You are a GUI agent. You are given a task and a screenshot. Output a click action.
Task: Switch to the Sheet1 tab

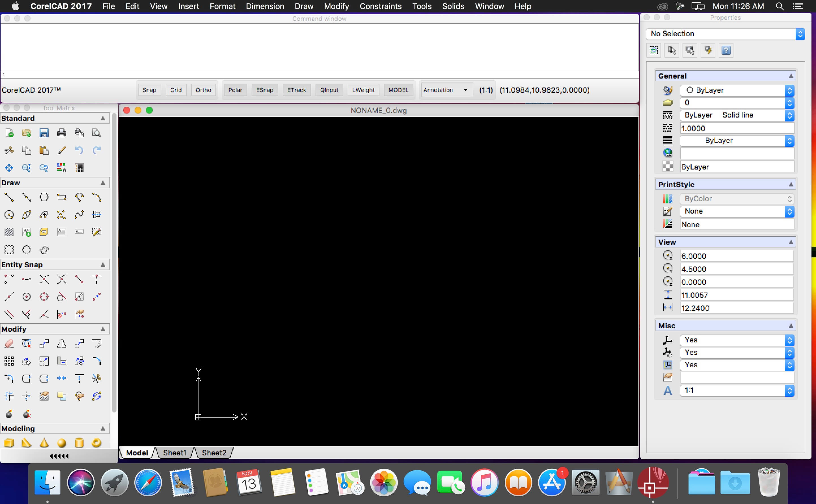(175, 453)
